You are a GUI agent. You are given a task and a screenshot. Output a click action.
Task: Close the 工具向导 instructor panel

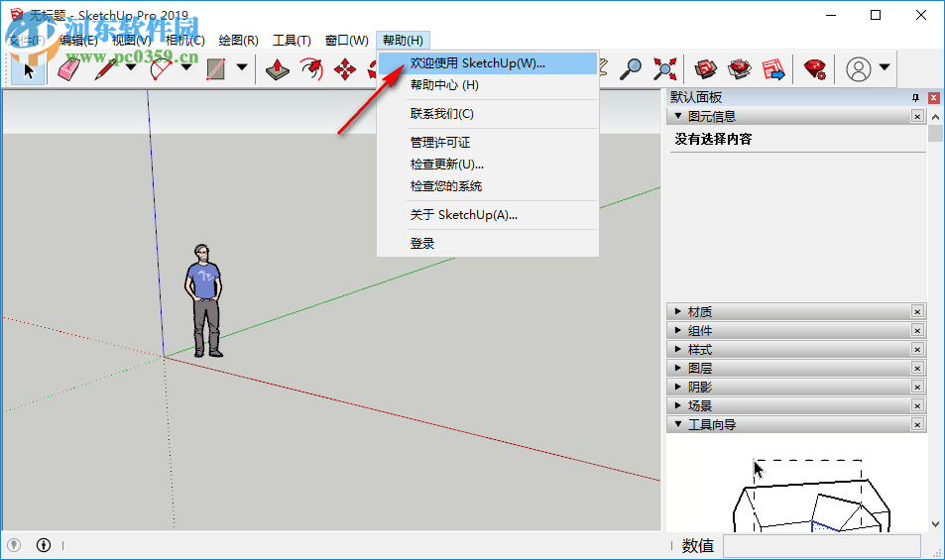click(917, 424)
